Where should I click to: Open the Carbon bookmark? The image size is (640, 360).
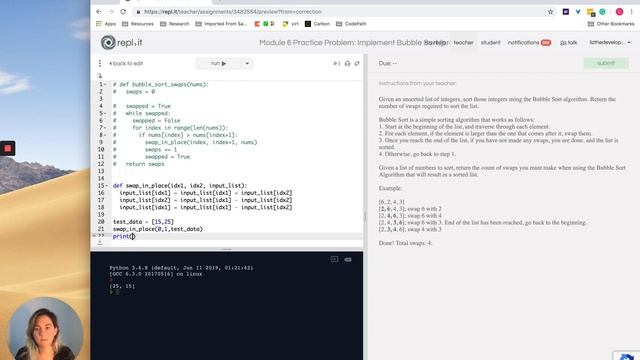[317, 24]
